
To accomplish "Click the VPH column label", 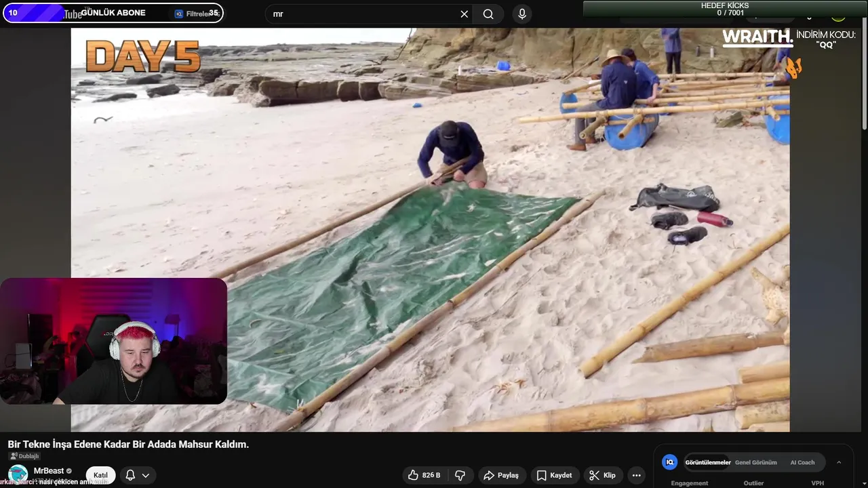I will (818, 483).
